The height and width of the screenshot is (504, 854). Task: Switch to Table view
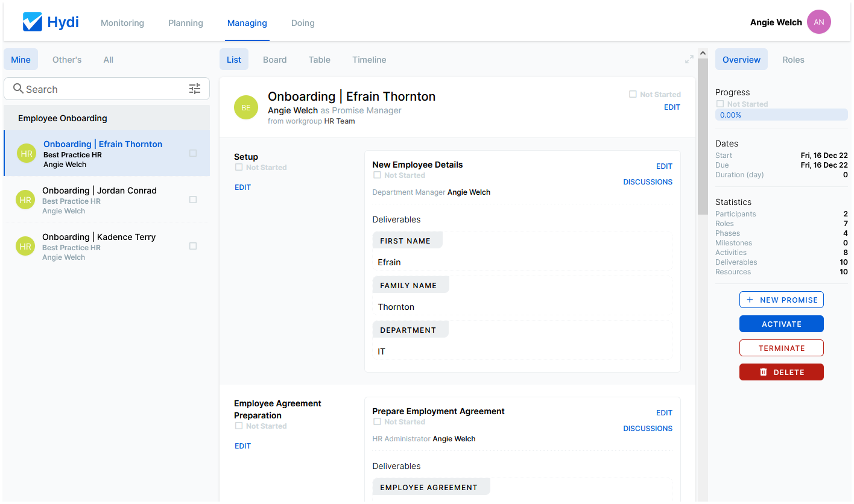click(320, 60)
